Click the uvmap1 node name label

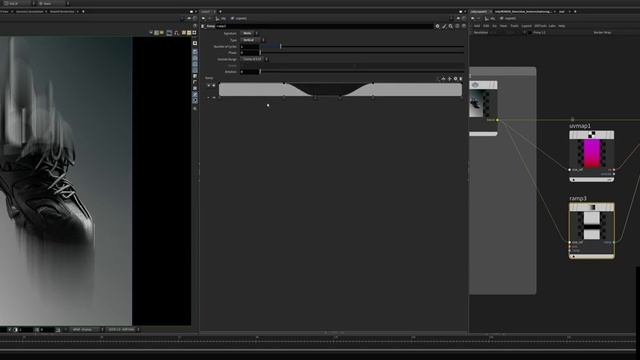580,126
